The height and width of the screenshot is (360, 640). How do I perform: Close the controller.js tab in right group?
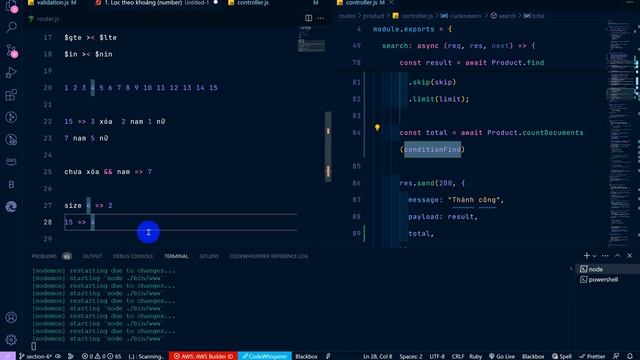click(391, 3)
